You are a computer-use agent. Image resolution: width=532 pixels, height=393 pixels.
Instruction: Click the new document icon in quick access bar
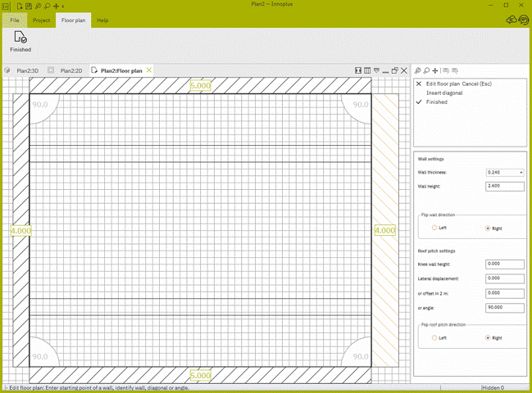20,6
